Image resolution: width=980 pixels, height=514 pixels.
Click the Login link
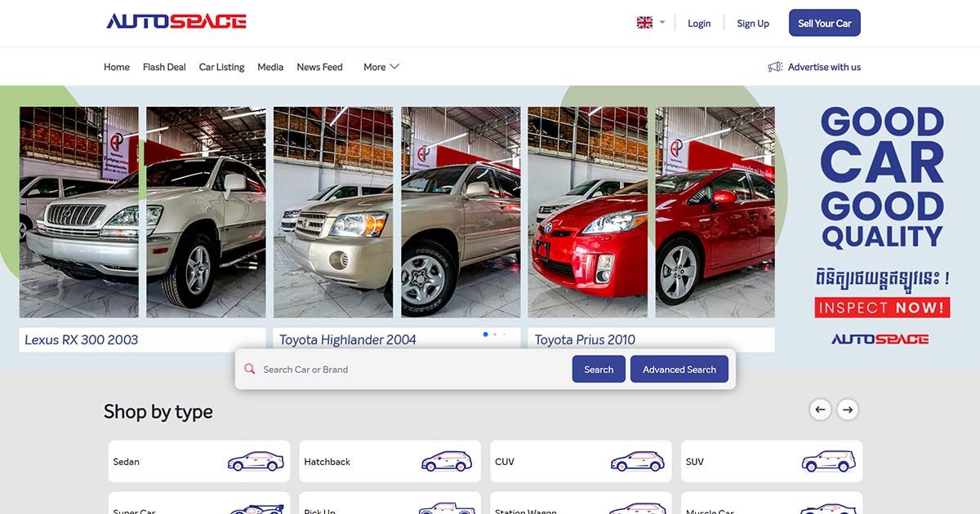point(699,23)
